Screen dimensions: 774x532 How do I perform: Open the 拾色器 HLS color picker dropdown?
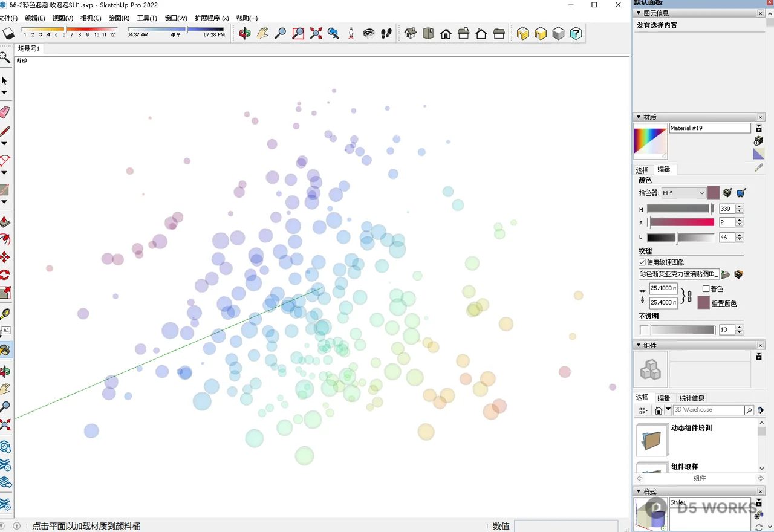coord(683,193)
